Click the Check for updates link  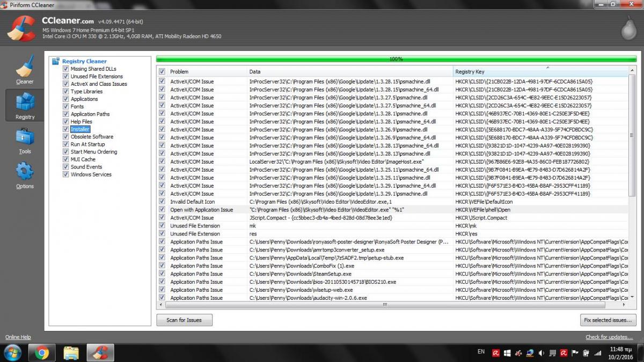click(x=609, y=337)
